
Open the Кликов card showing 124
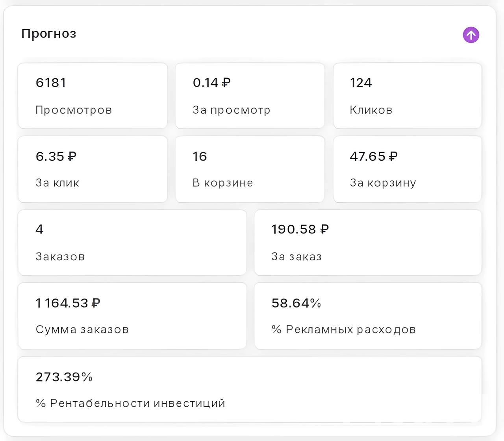pyautogui.click(x=407, y=96)
